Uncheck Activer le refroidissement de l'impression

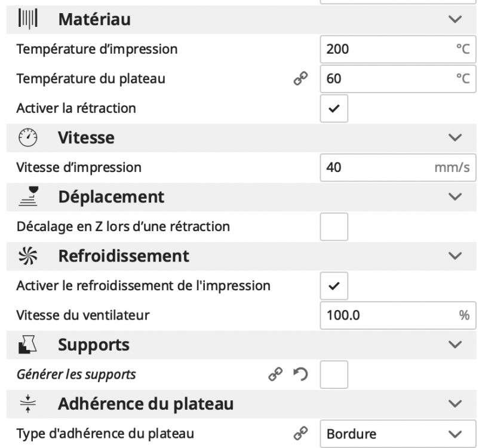click(x=334, y=286)
